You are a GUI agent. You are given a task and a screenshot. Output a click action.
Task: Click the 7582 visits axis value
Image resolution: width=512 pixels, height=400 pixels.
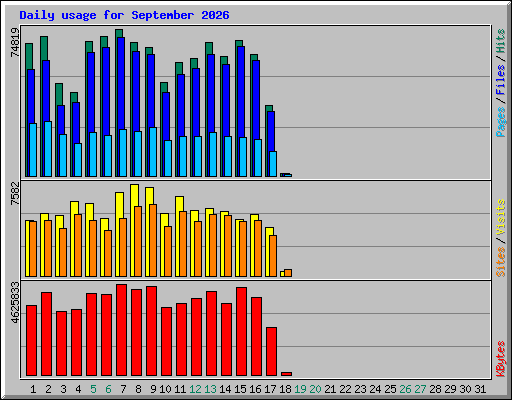(15, 194)
